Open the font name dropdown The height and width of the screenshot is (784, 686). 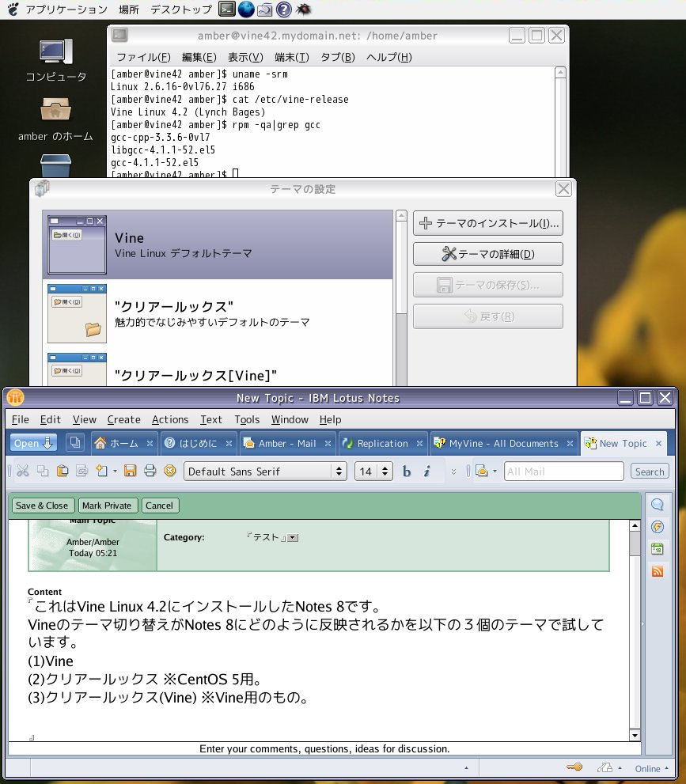[339, 471]
